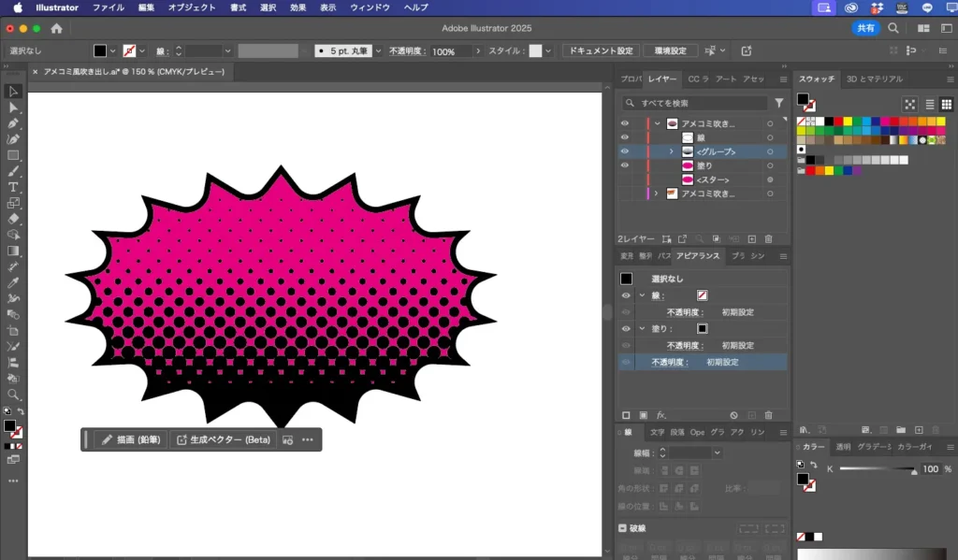
Task: Click the Layers panel filter funnel icon
Action: (x=778, y=103)
